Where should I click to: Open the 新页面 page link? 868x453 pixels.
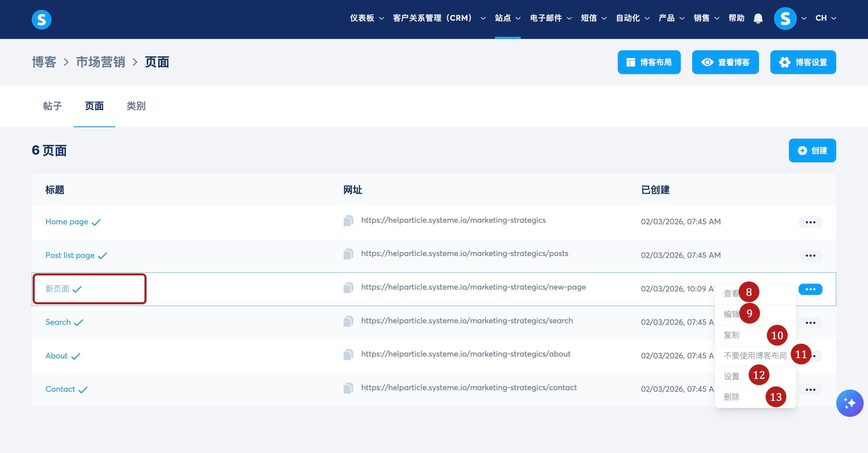click(x=57, y=289)
